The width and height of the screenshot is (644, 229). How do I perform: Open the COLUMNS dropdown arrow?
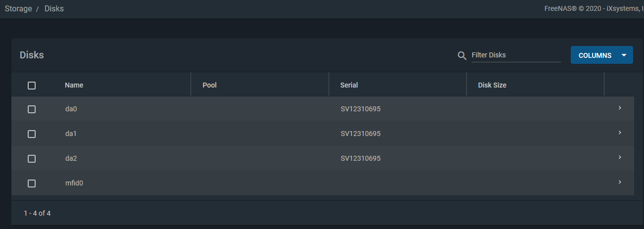[624, 55]
